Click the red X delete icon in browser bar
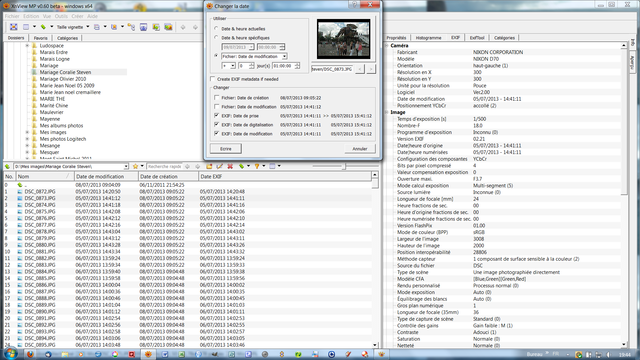 coord(230,167)
